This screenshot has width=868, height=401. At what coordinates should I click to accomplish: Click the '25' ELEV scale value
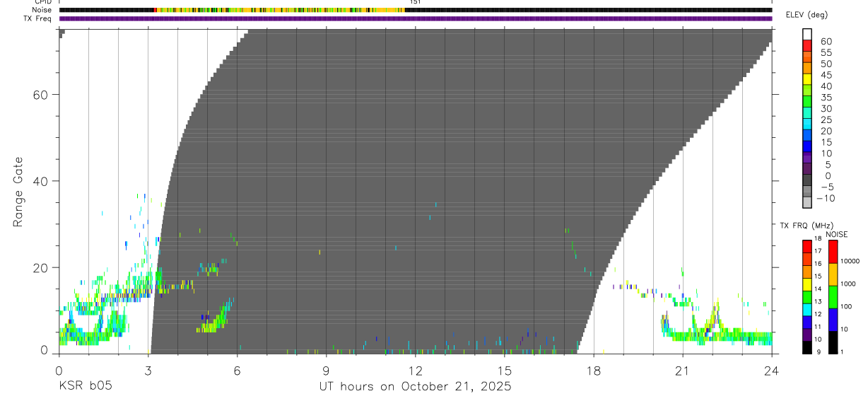[826, 120]
